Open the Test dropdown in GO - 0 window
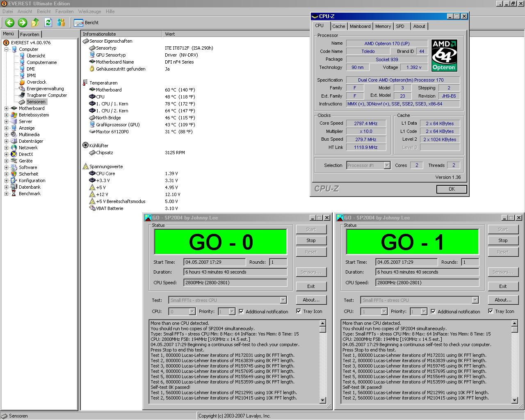 [x=283, y=300]
